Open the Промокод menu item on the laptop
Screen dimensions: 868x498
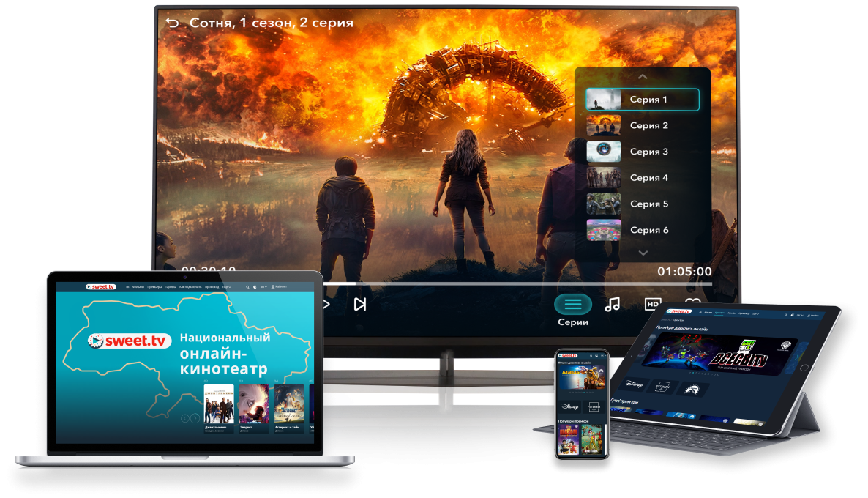pyautogui.click(x=212, y=287)
